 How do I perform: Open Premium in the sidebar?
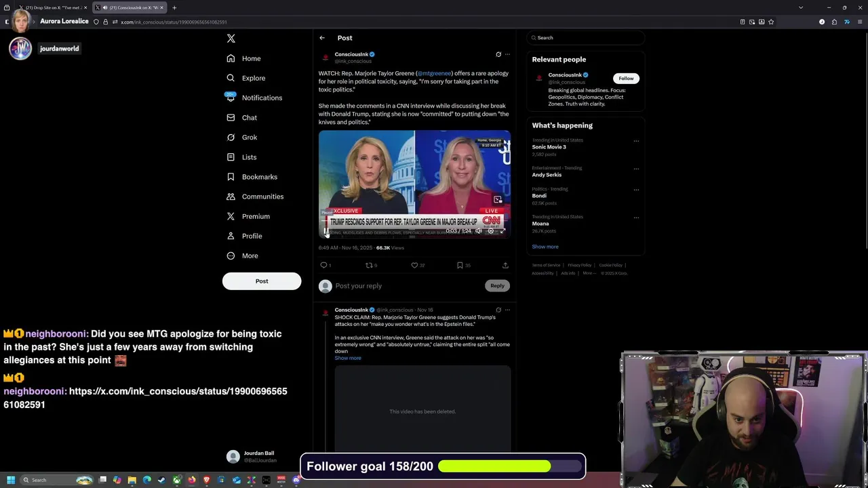[x=248, y=216]
